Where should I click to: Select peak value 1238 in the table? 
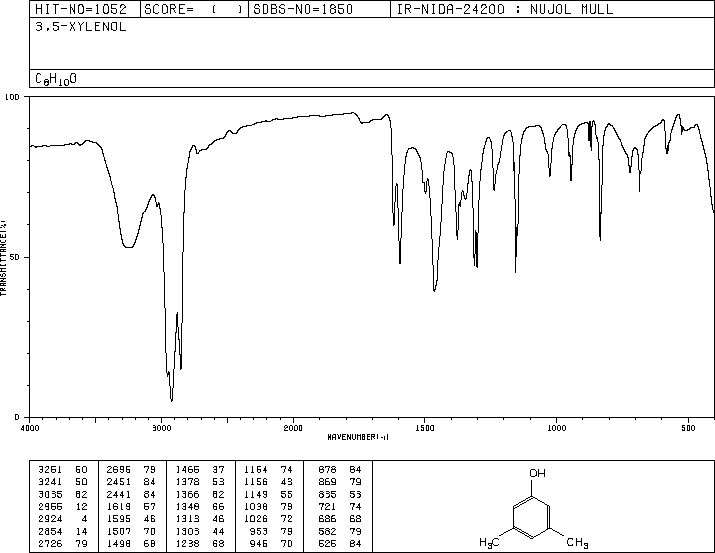pos(187,544)
